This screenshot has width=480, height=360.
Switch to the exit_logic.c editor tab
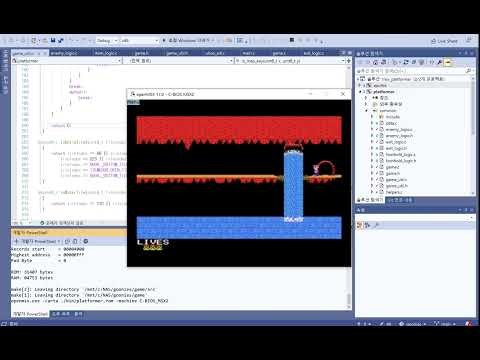[x=314, y=53]
